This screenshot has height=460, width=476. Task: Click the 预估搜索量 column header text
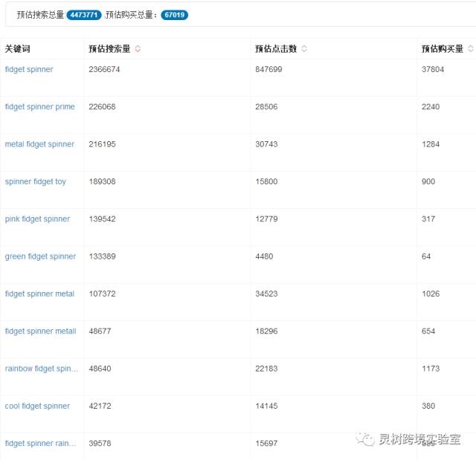click(109, 48)
